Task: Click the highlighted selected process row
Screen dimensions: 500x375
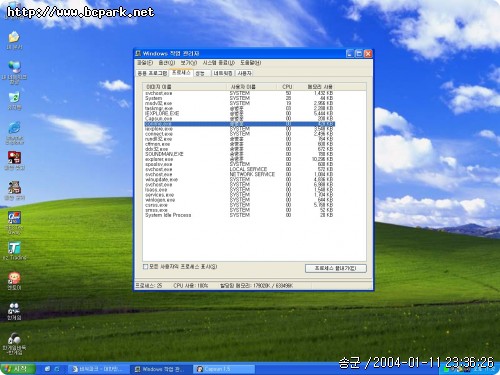Action: [x=239, y=124]
